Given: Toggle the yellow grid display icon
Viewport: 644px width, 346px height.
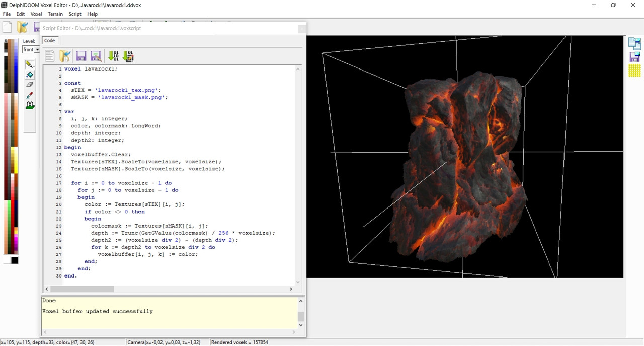Looking at the screenshot, I should tap(634, 71).
